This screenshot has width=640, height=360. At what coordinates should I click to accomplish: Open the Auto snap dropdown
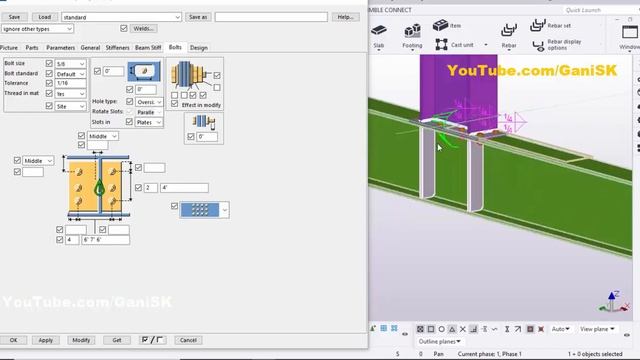(560, 329)
